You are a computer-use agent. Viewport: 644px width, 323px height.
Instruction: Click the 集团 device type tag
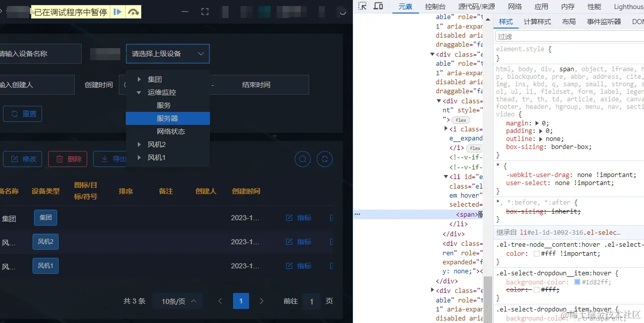(x=46, y=218)
